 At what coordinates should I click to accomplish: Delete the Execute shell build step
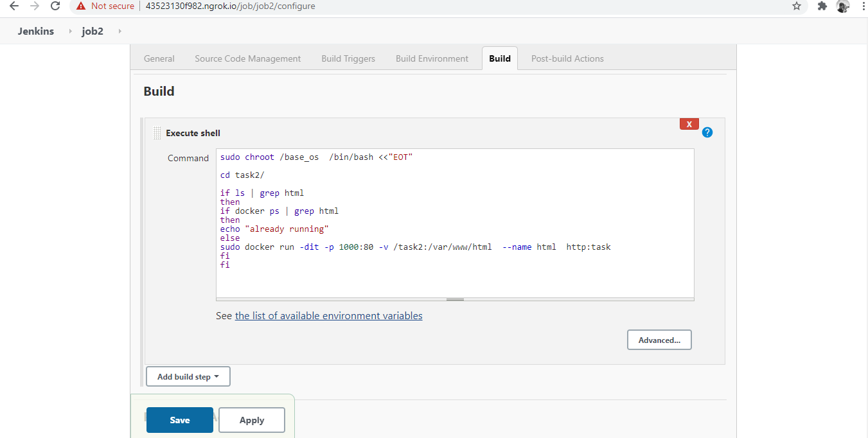pos(689,124)
